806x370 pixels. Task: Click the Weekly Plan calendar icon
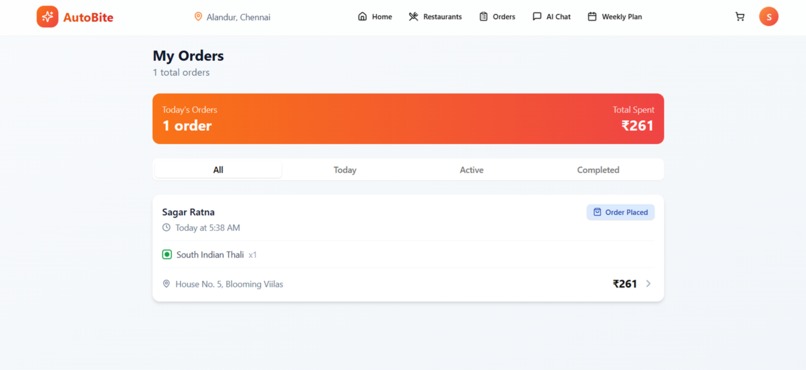coord(592,16)
